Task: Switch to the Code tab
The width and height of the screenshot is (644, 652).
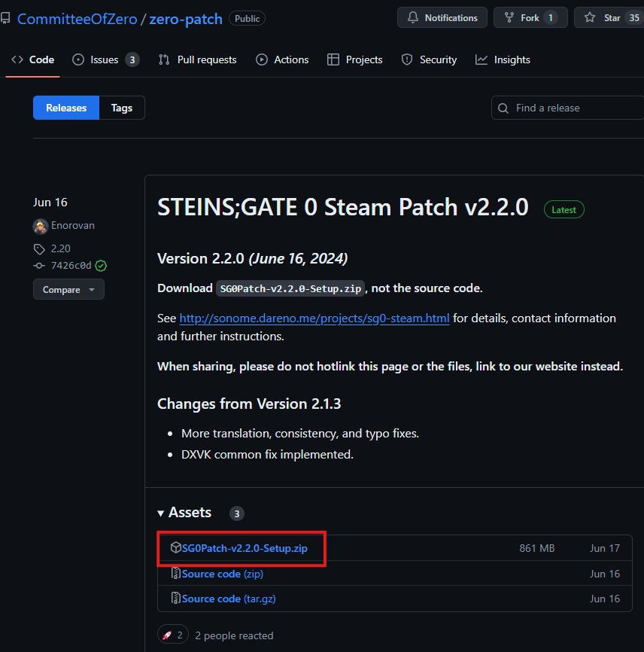Action: [x=33, y=60]
